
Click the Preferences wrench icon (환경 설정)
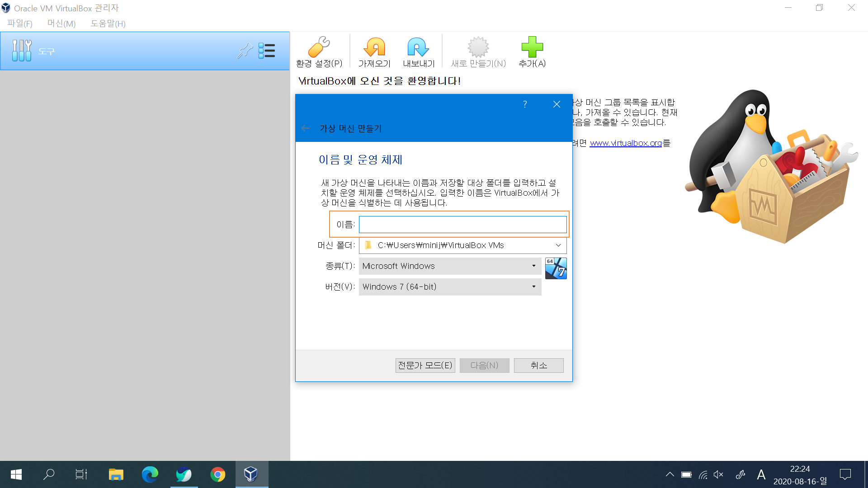pyautogui.click(x=319, y=52)
